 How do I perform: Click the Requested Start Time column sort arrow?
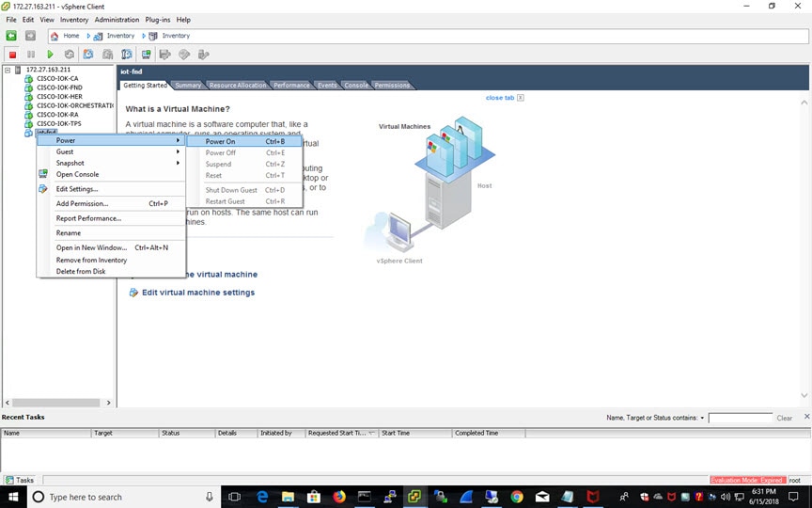372,433
